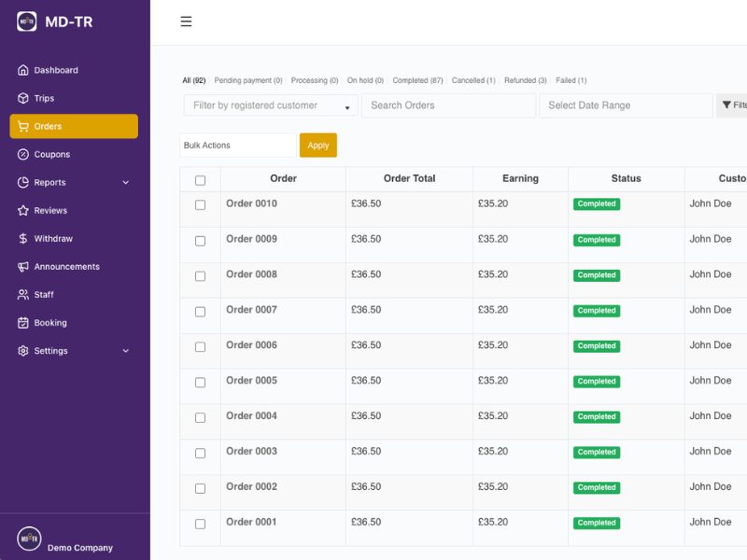This screenshot has width=747, height=560.
Task: Open the Bulk Actions dropdown
Action: tap(238, 146)
